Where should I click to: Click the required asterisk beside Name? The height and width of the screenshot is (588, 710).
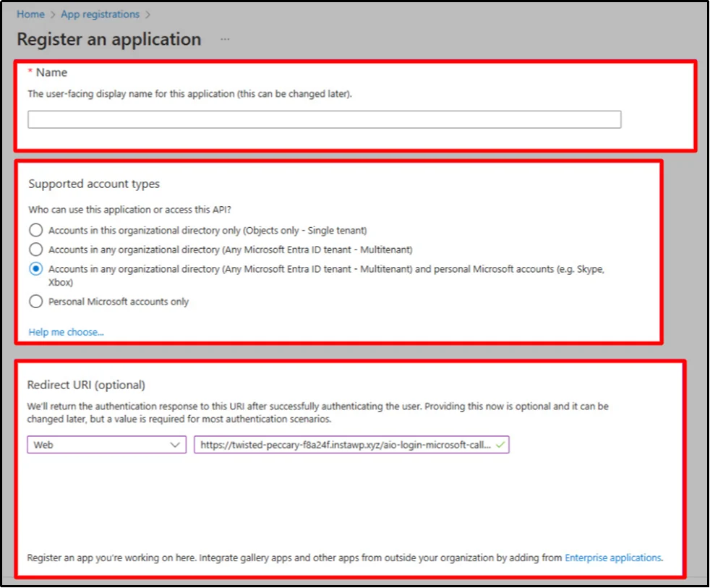tap(31, 70)
